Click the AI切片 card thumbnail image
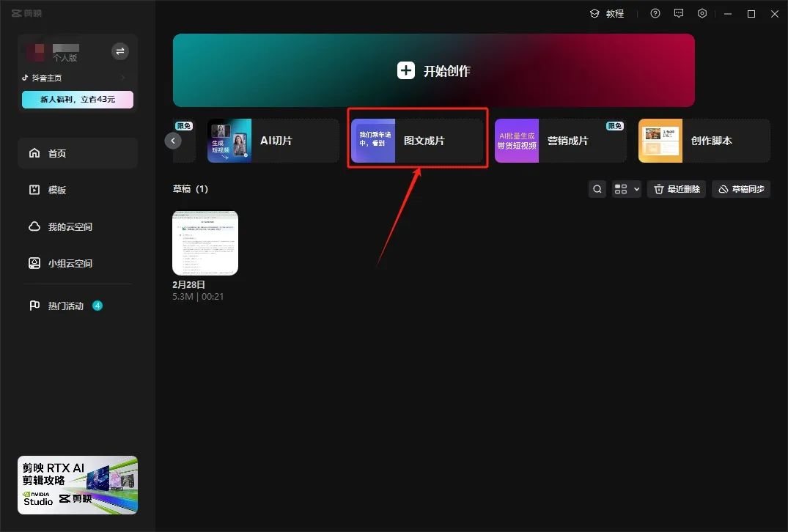 pos(229,141)
